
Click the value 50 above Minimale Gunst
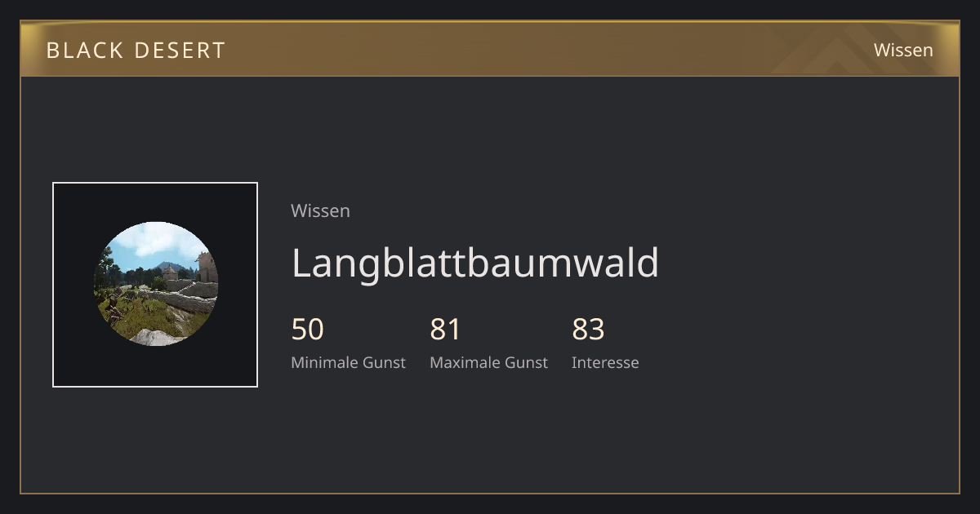[x=308, y=330]
